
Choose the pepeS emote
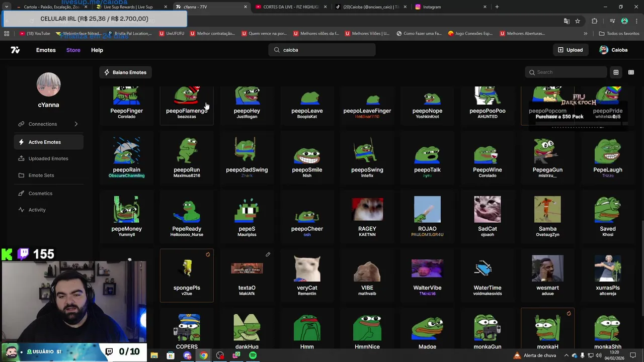(x=247, y=216)
